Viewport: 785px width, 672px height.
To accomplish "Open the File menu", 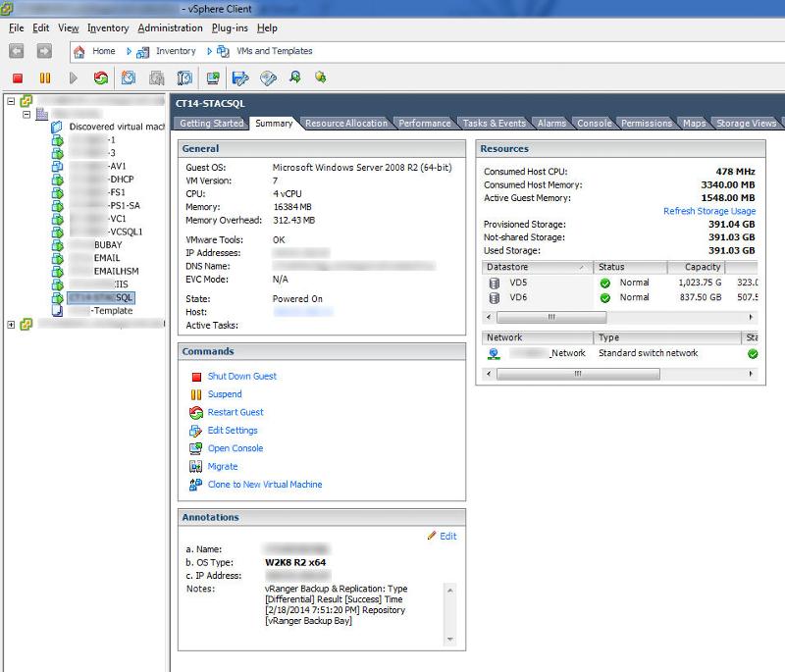I will coord(17,28).
